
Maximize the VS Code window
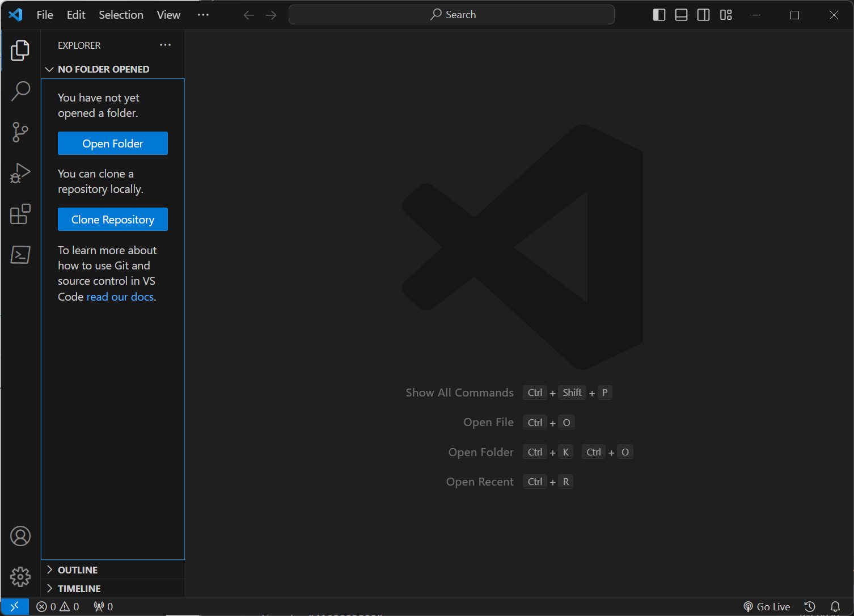(x=794, y=15)
